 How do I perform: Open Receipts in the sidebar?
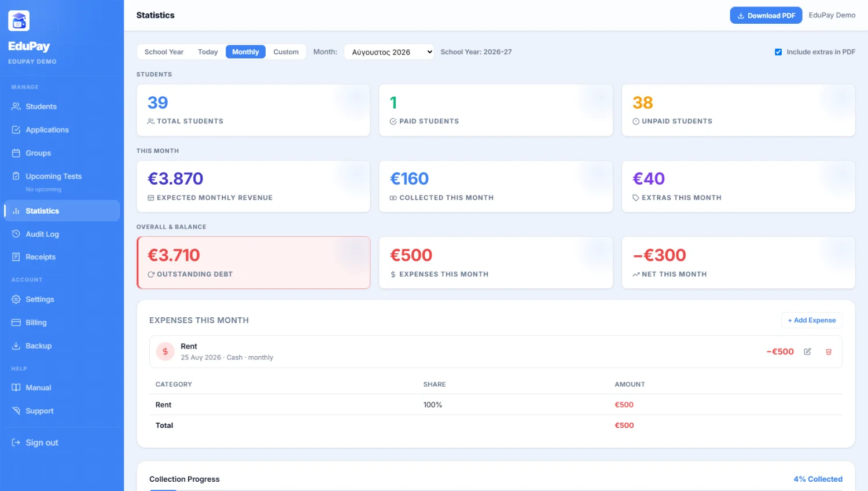pyautogui.click(x=62, y=257)
